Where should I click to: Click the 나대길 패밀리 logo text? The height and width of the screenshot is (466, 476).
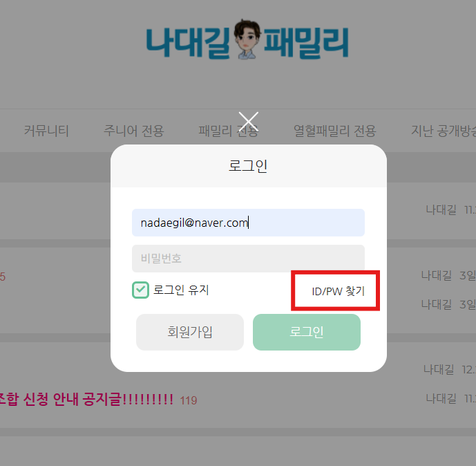click(x=247, y=39)
